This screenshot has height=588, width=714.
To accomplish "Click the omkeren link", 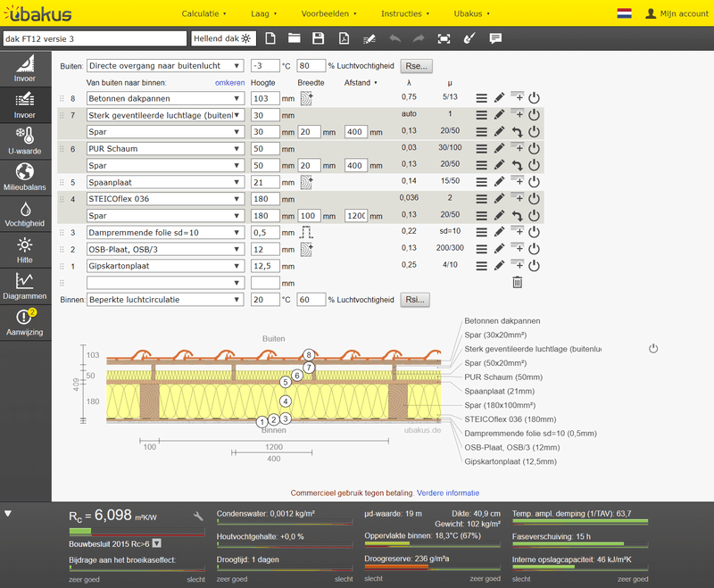I will (229, 83).
